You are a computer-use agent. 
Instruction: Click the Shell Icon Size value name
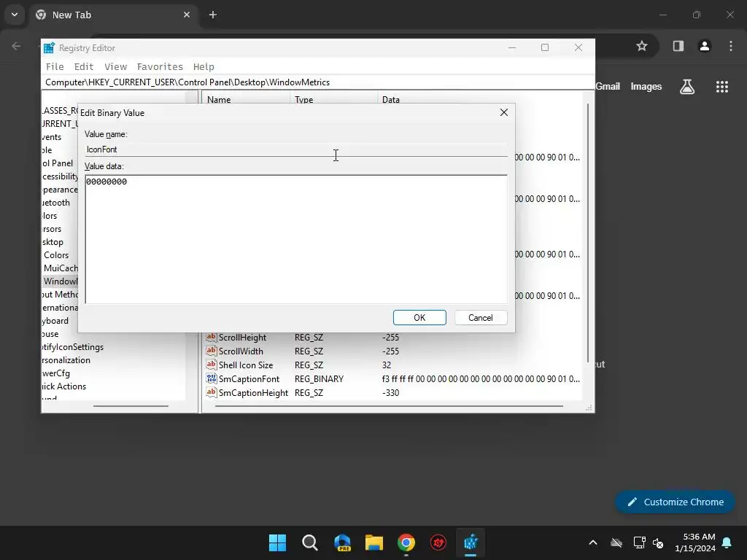(x=246, y=365)
